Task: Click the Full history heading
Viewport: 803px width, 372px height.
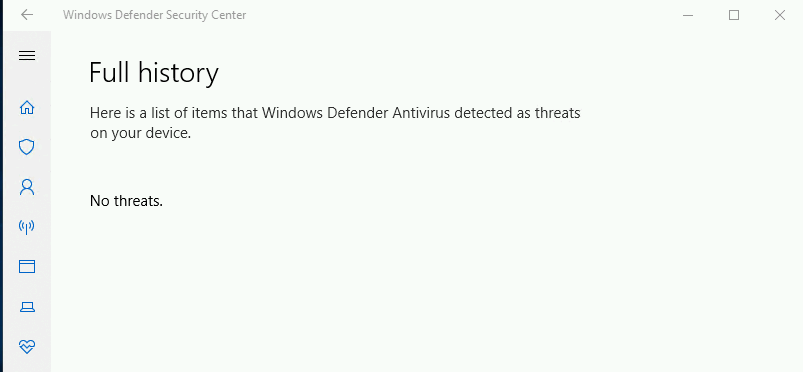Action: 154,72
